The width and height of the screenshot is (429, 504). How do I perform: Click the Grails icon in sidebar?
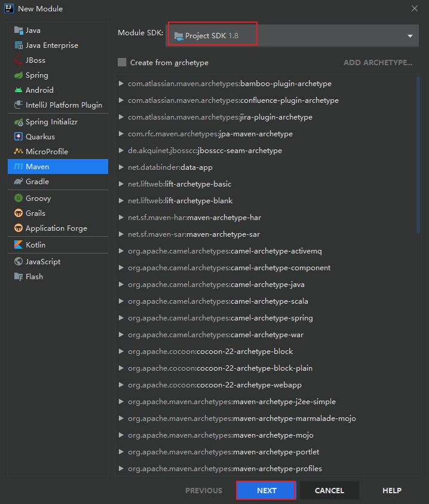(x=19, y=213)
